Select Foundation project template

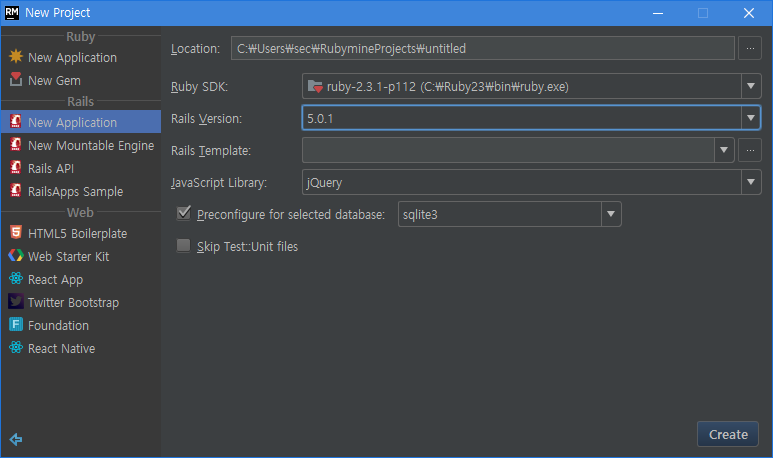[81, 325]
